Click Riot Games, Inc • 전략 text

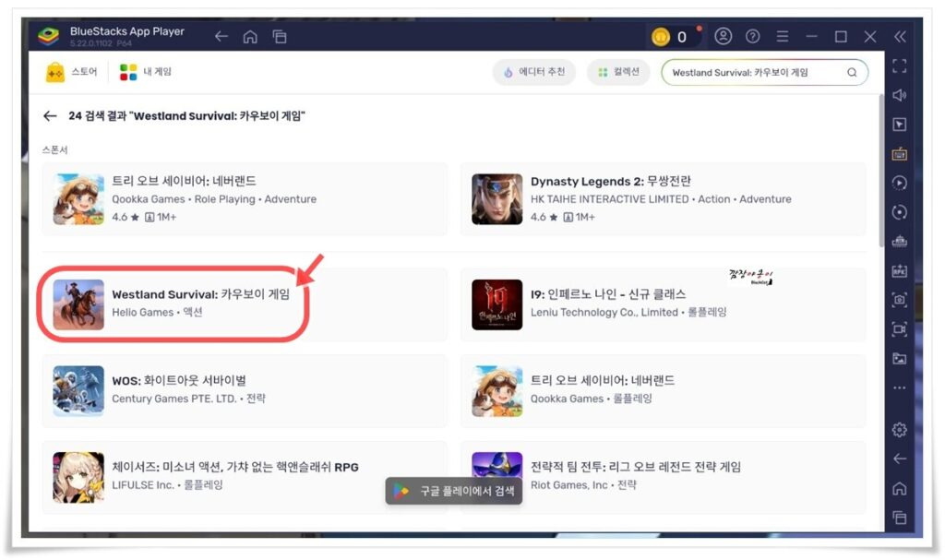[583, 484]
